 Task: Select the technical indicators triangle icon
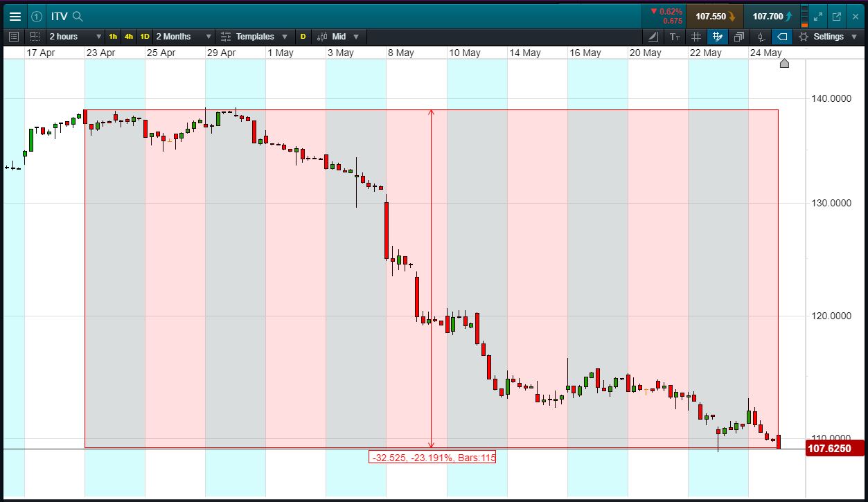click(654, 37)
